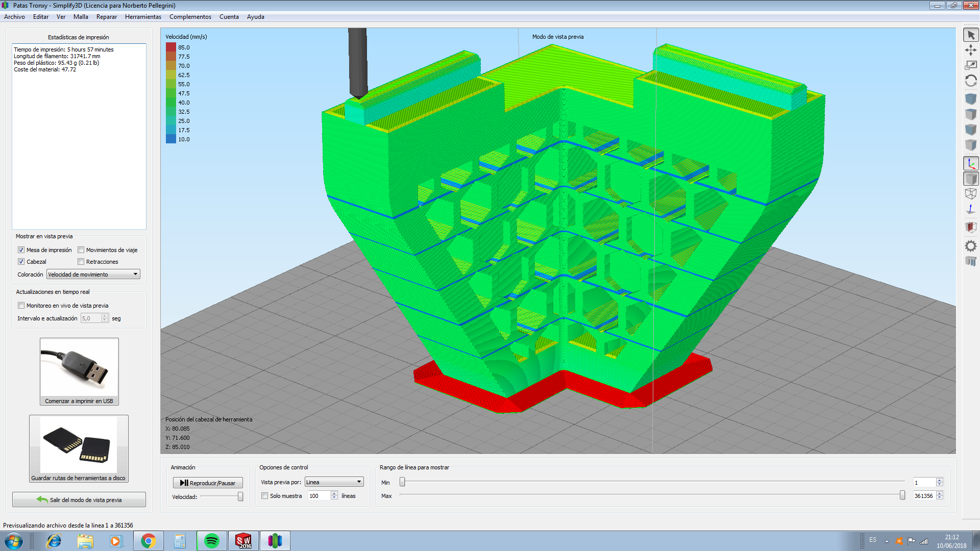The height and width of the screenshot is (551, 980).
Task: Choose the scale model tool
Action: [x=971, y=65]
